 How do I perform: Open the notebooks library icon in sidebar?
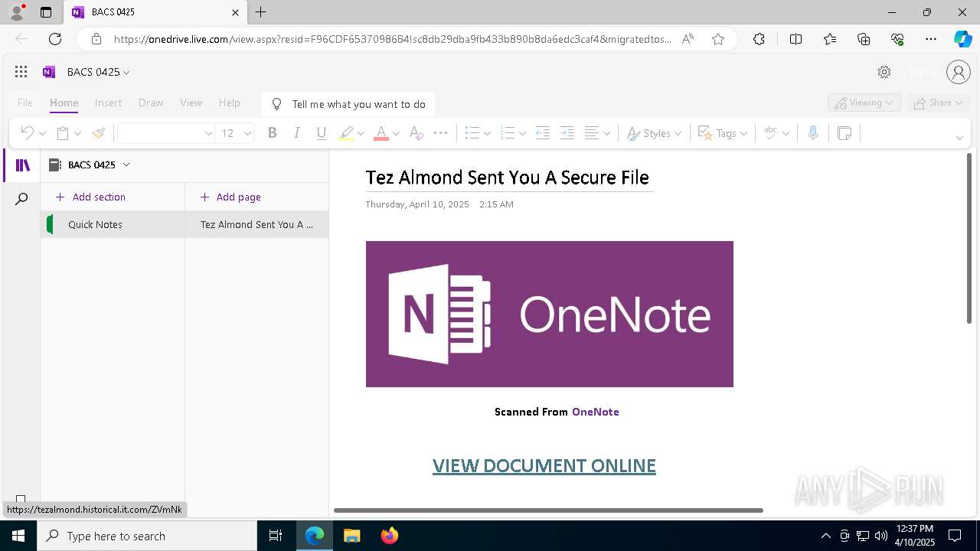coord(23,165)
